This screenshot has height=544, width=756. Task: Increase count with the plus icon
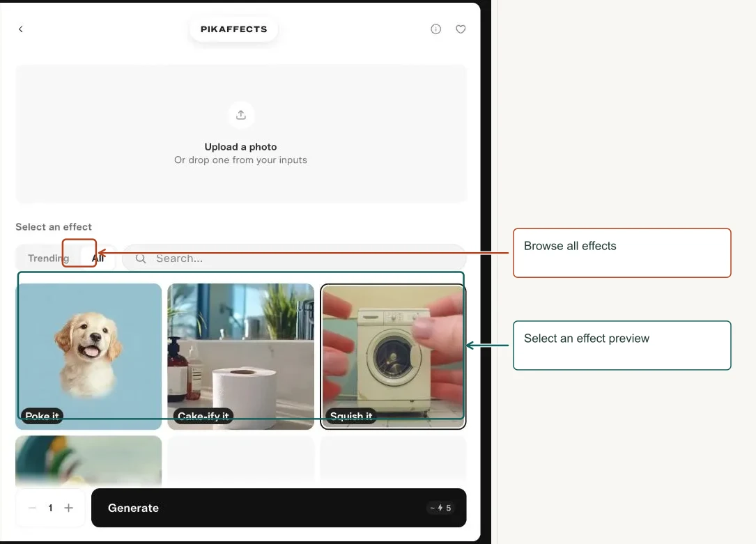pos(69,508)
